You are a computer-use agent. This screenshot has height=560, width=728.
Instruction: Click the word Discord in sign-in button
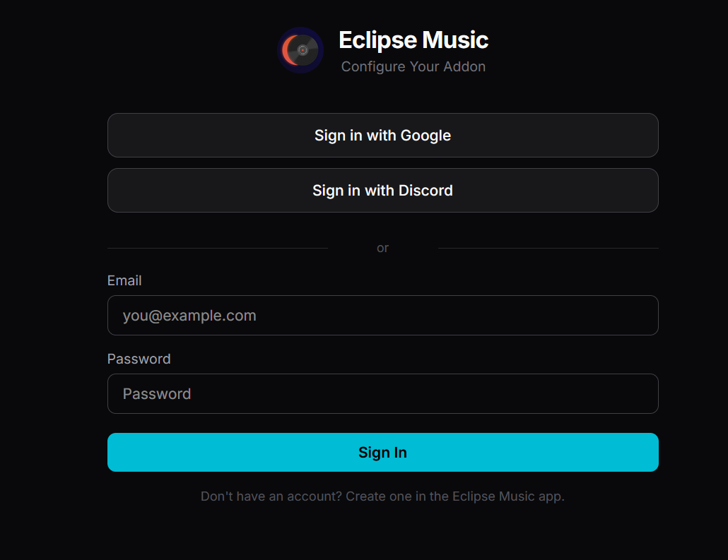point(425,191)
